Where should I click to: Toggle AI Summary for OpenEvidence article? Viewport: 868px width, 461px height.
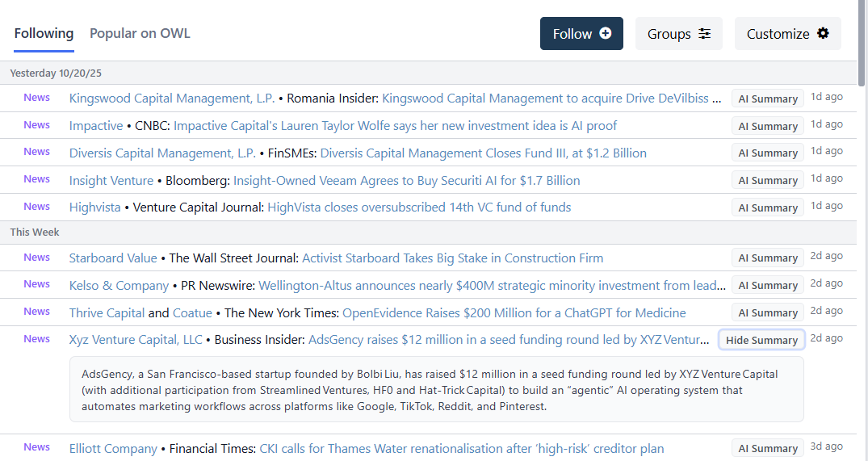pyautogui.click(x=767, y=312)
